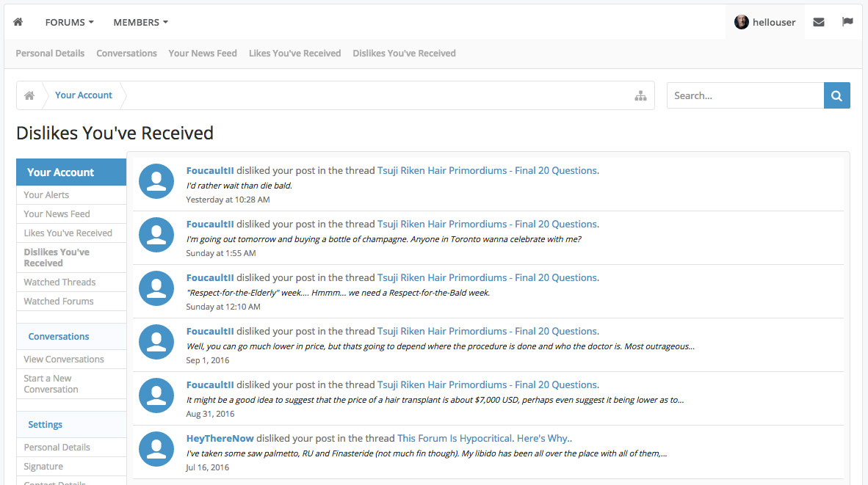Image resolution: width=868 pixels, height=485 pixels.
Task: Open HeyThereNow's profile link
Action: (x=220, y=438)
